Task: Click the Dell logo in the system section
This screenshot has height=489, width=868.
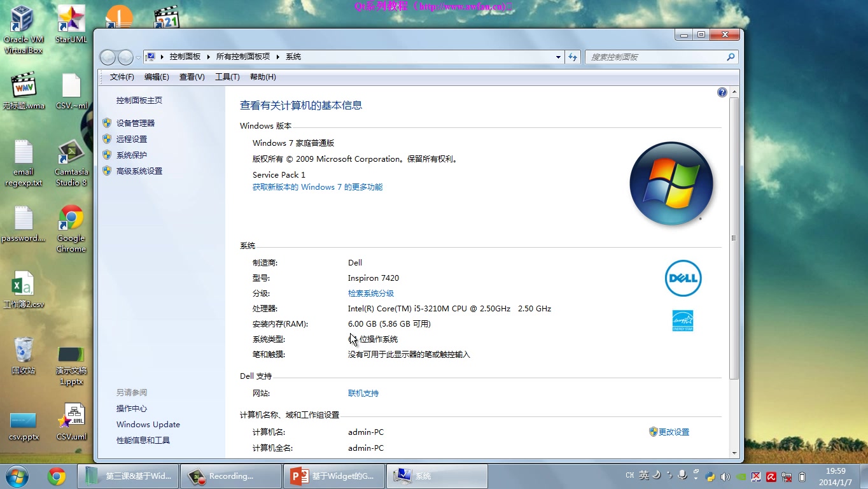Action: coord(683,278)
